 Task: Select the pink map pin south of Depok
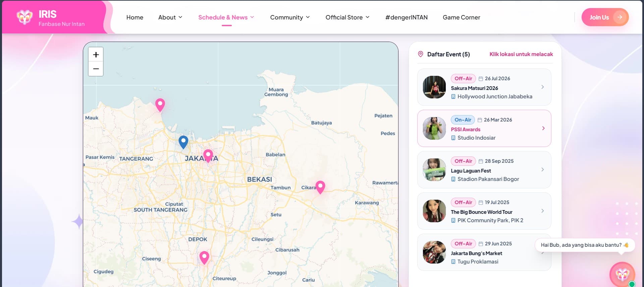click(204, 257)
